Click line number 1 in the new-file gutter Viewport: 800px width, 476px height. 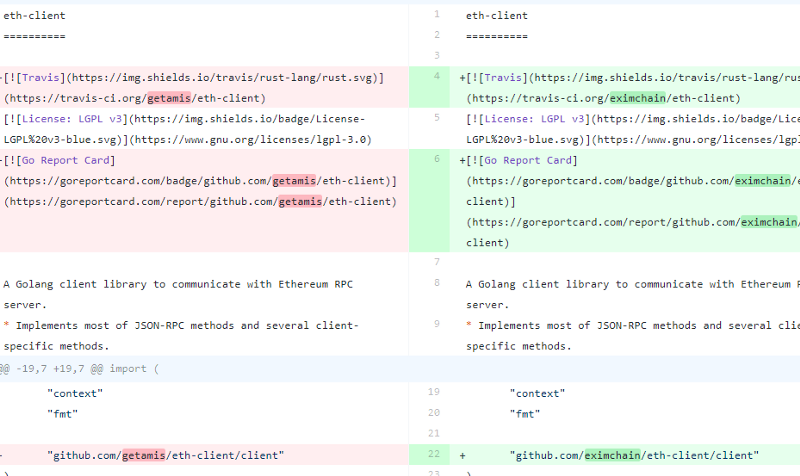coord(437,14)
